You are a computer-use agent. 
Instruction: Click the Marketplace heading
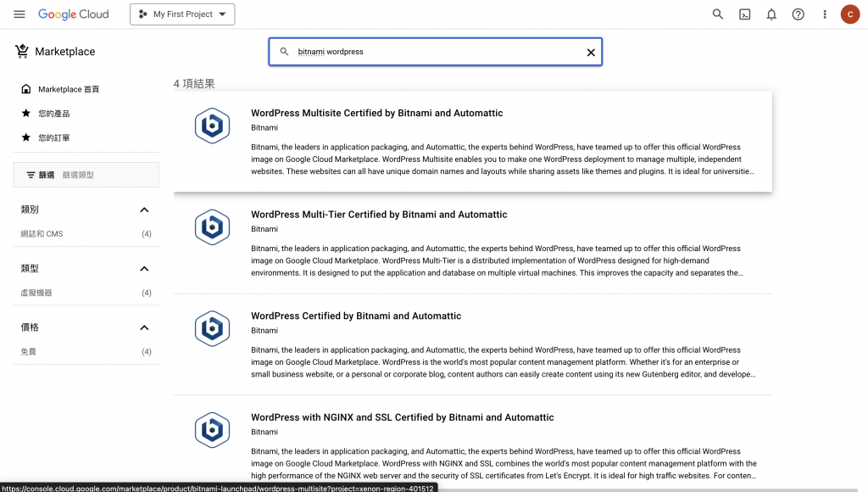(x=64, y=52)
